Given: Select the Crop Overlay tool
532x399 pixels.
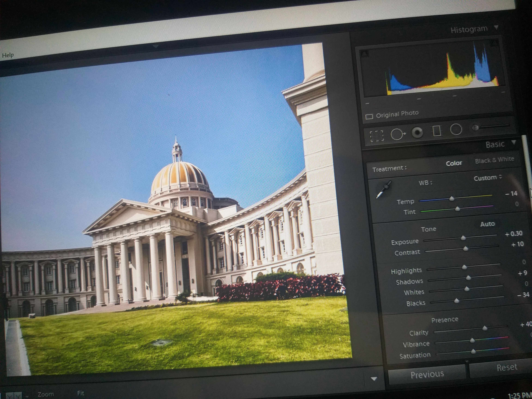Looking at the screenshot, I should pyautogui.click(x=376, y=136).
